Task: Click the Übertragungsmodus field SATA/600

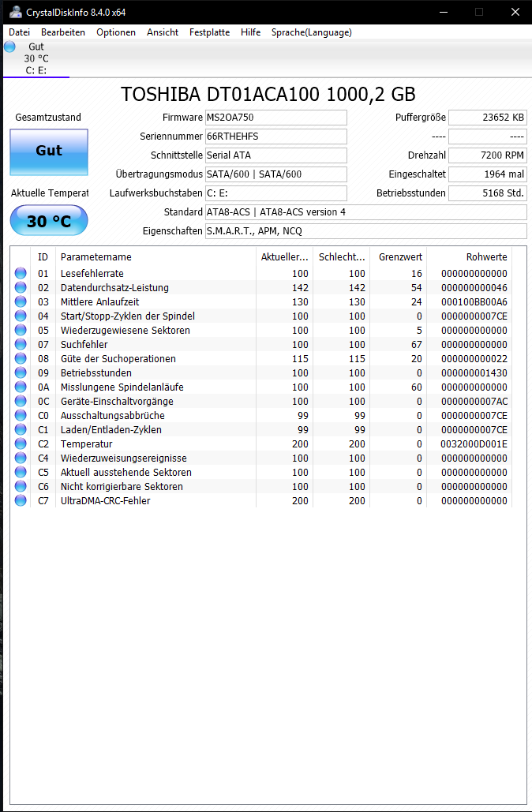Action: [276, 174]
